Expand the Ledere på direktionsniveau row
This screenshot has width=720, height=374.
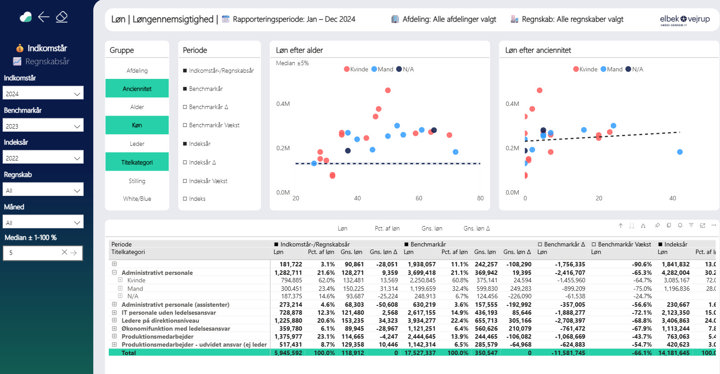[114, 320]
